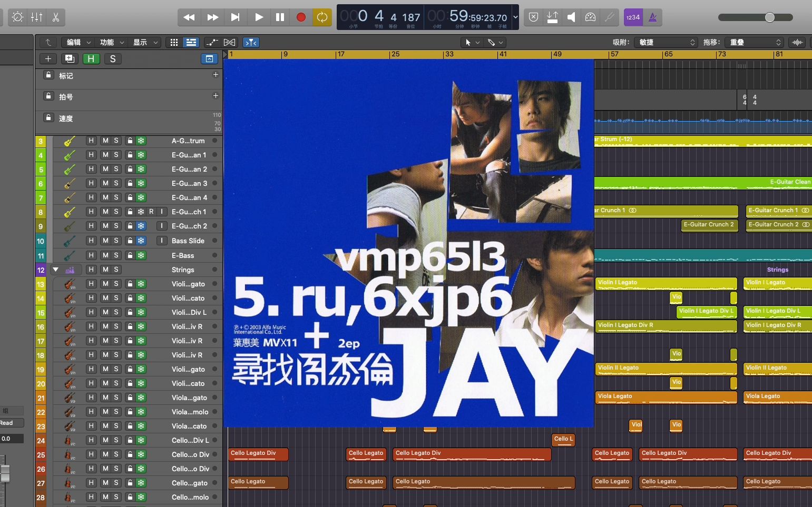Screen dimensions: 812x507
Task: Select the Bass Slide track name
Action: 188,241
